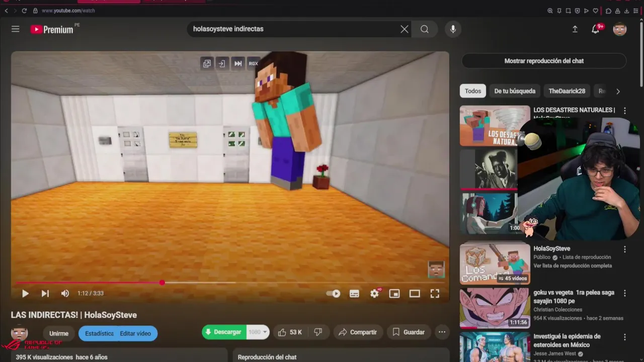
Task: Click the browser heart bookmark icon
Action: coord(595,11)
